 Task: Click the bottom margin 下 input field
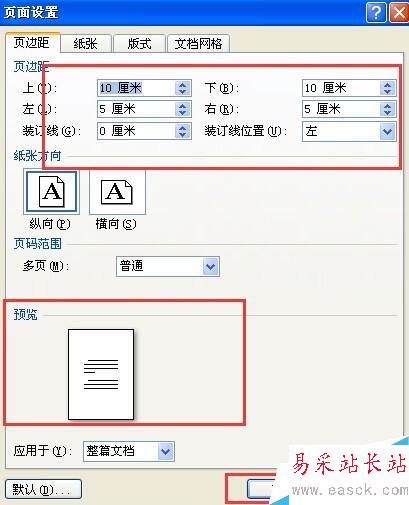(341, 88)
